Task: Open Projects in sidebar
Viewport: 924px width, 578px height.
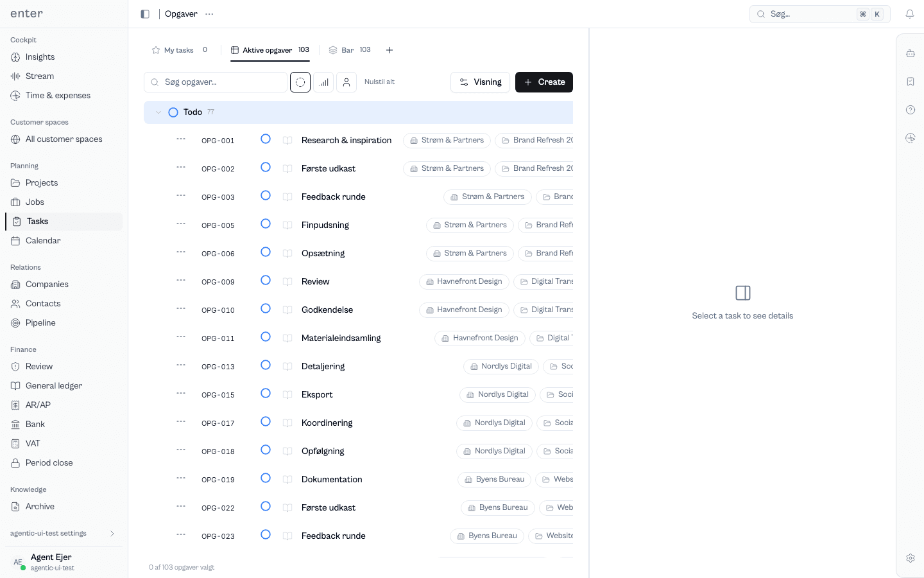Action: tap(64, 183)
